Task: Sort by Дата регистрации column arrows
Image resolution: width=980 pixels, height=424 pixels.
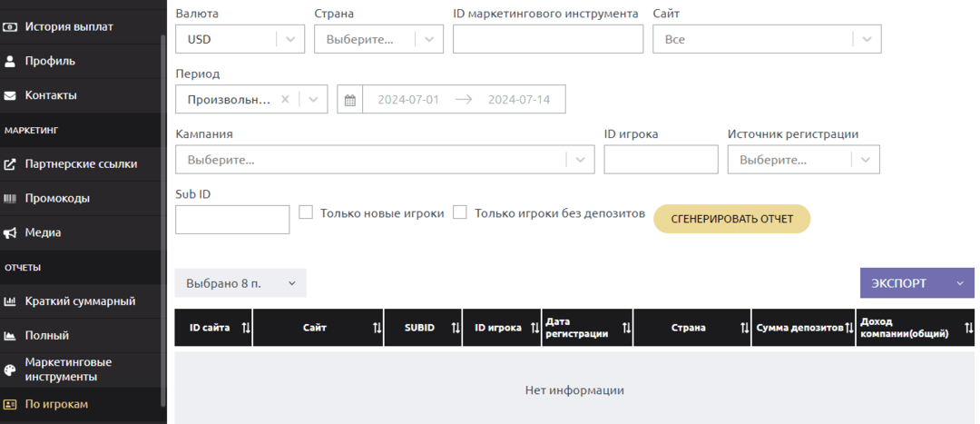Action: coord(625,328)
